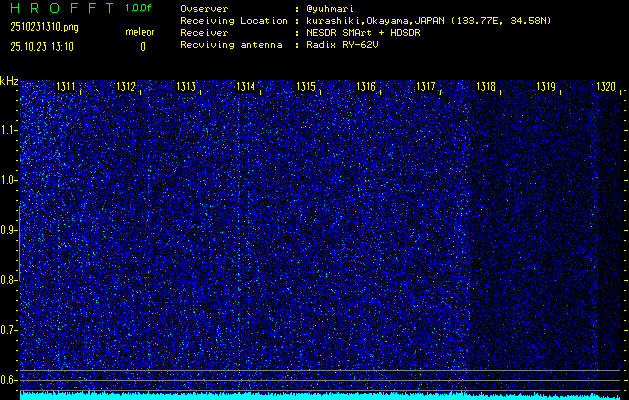
Task: Click frequency axis label 0.8
Action: 7,280
